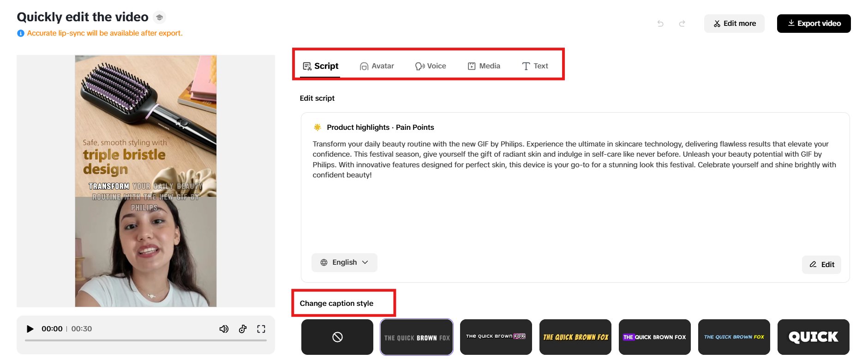Play the video preview
The width and height of the screenshot is (868, 359).
tap(30, 329)
